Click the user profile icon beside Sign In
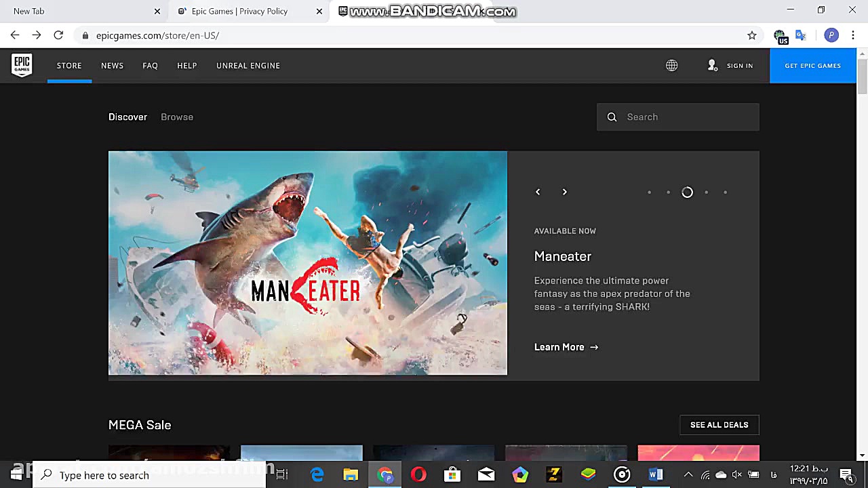 pyautogui.click(x=712, y=65)
